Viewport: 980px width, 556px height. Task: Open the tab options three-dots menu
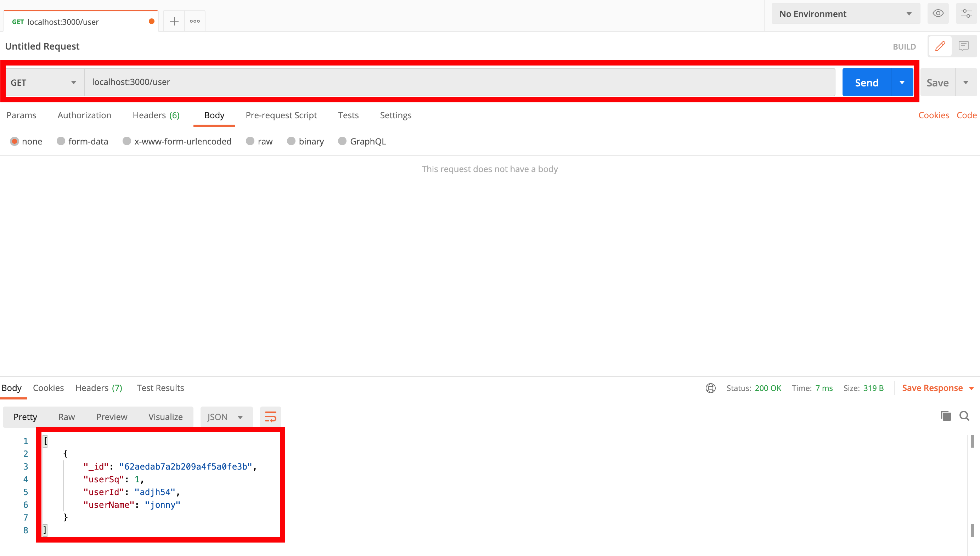pos(195,21)
